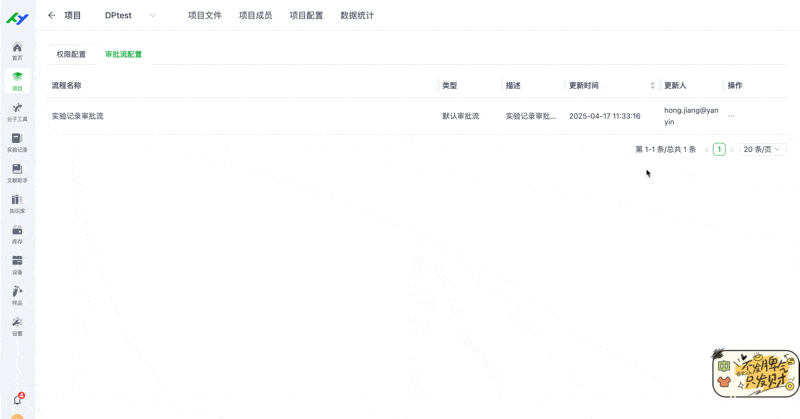The image size is (800, 419).
Task: Open the 实验记录 lab notebook icon
Action: click(x=17, y=142)
